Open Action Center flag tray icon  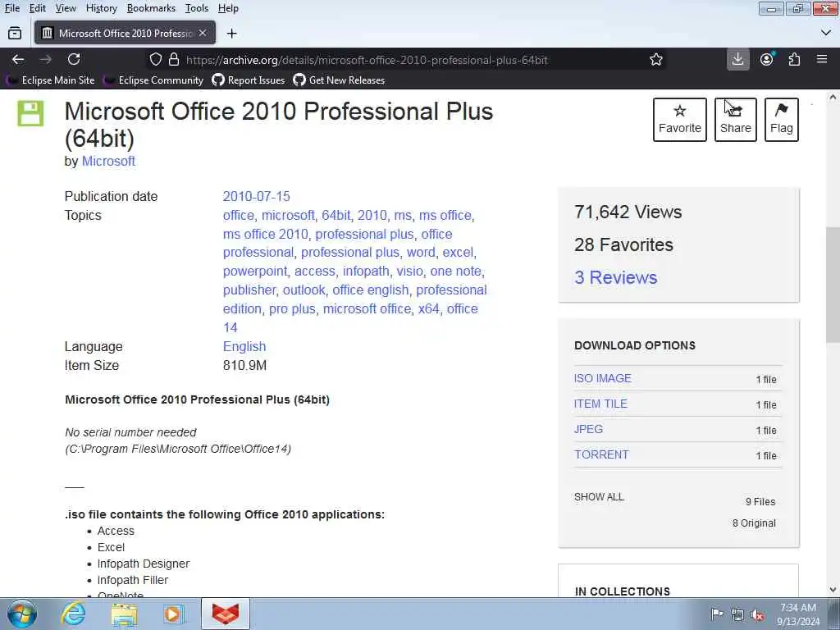click(717, 614)
